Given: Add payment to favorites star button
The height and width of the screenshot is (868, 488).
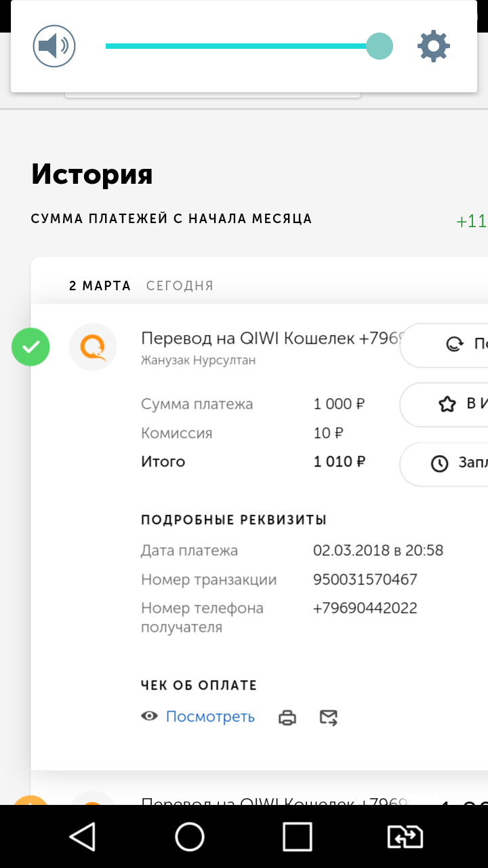Looking at the screenshot, I should pyautogui.click(x=444, y=405).
